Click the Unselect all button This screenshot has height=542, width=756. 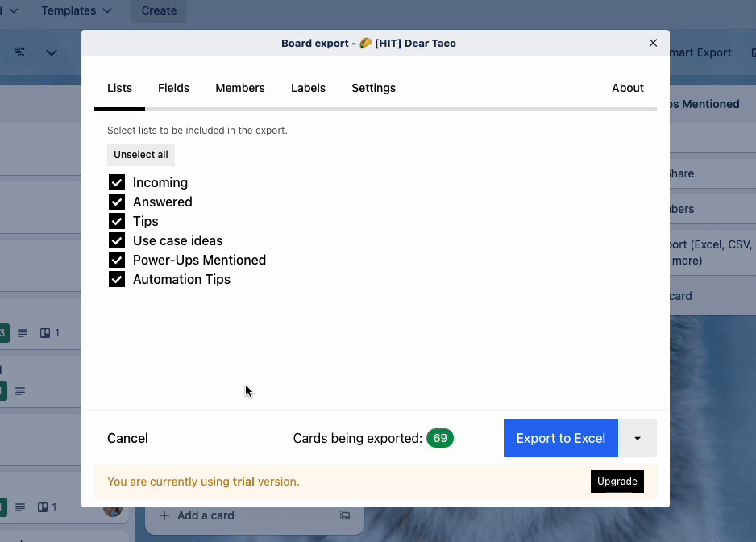[141, 154]
